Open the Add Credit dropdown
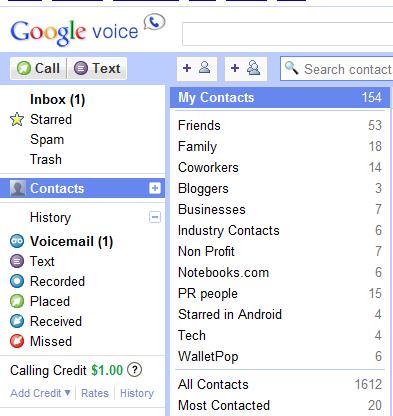 [x=40, y=393]
